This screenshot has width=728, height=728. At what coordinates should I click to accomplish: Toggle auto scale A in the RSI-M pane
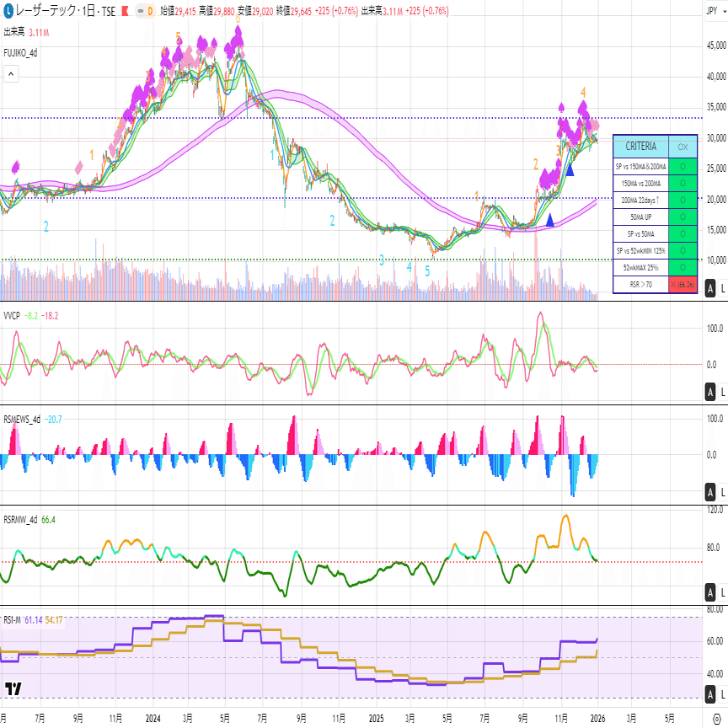(x=710, y=694)
